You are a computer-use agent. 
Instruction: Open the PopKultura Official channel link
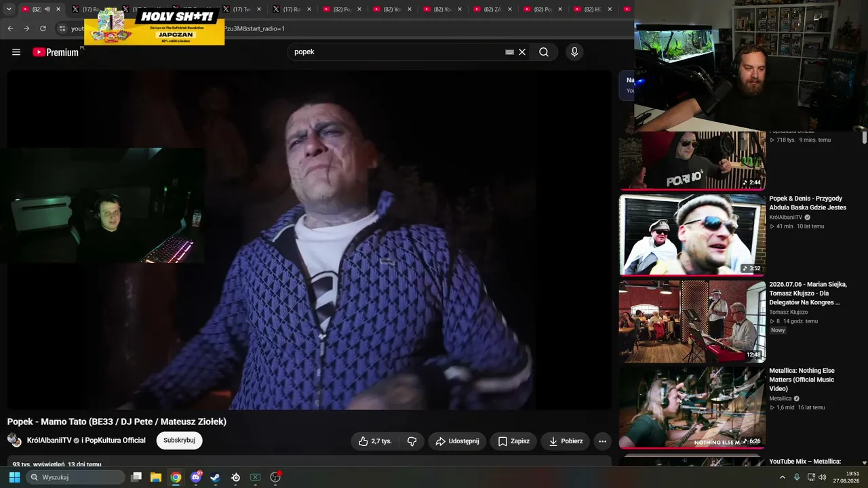pos(115,441)
